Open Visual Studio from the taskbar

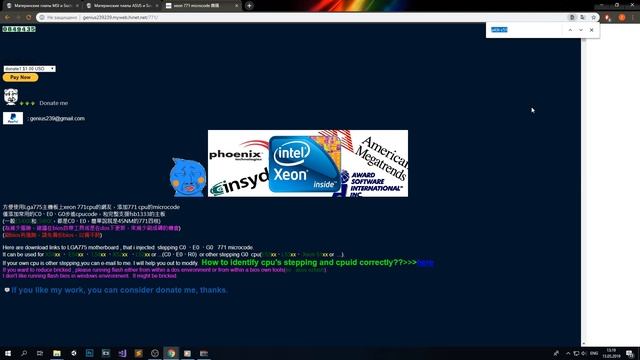pyautogui.click(x=122, y=353)
